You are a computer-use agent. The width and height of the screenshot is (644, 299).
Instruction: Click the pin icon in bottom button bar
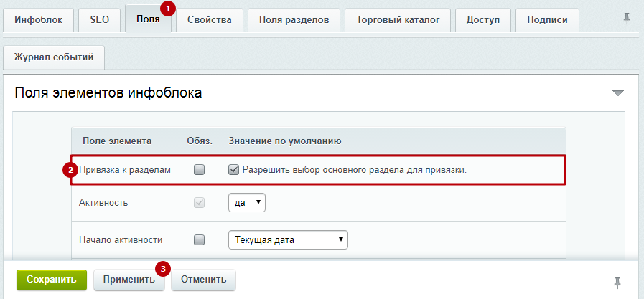617,281
